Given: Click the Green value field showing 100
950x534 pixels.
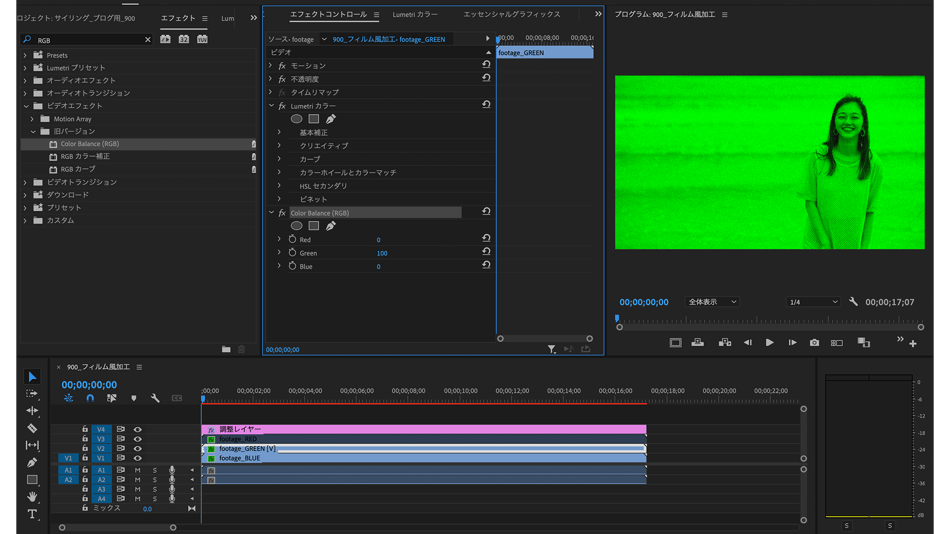Looking at the screenshot, I should [x=382, y=253].
